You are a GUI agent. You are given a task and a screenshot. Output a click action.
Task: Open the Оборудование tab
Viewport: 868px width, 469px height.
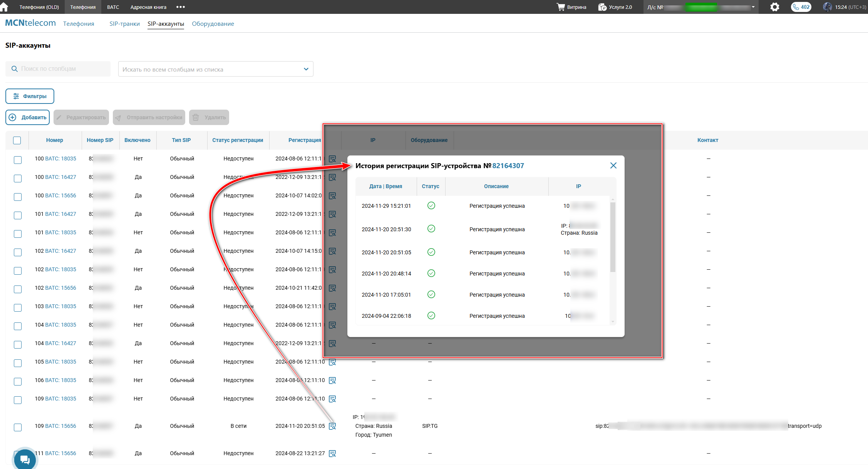tap(213, 24)
